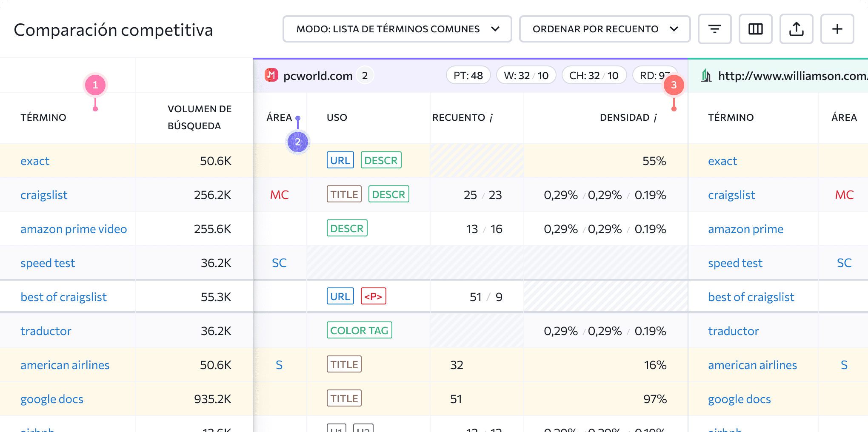The width and height of the screenshot is (868, 432).
Task: Open best of craigslist under williamson
Action: pos(751,297)
